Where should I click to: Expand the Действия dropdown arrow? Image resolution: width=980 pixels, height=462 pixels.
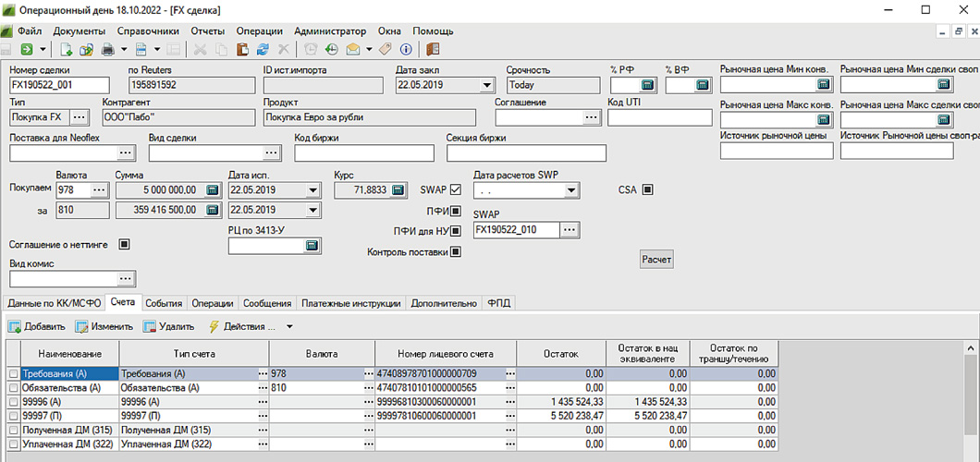289,326
